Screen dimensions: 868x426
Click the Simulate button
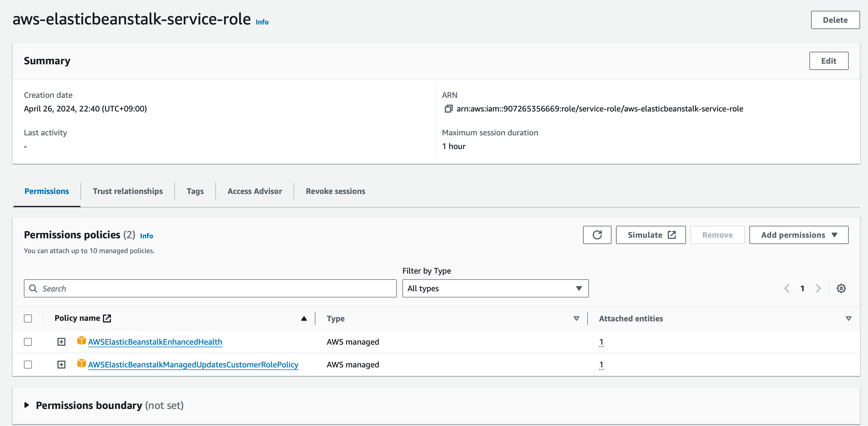point(651,235)
